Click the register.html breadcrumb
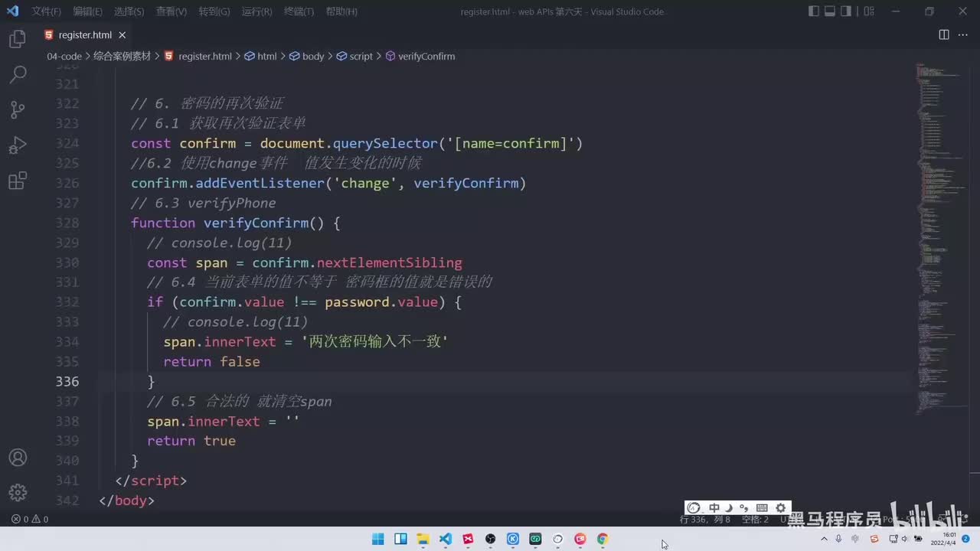This screenshot has height=551, width=980. (198, 57)
